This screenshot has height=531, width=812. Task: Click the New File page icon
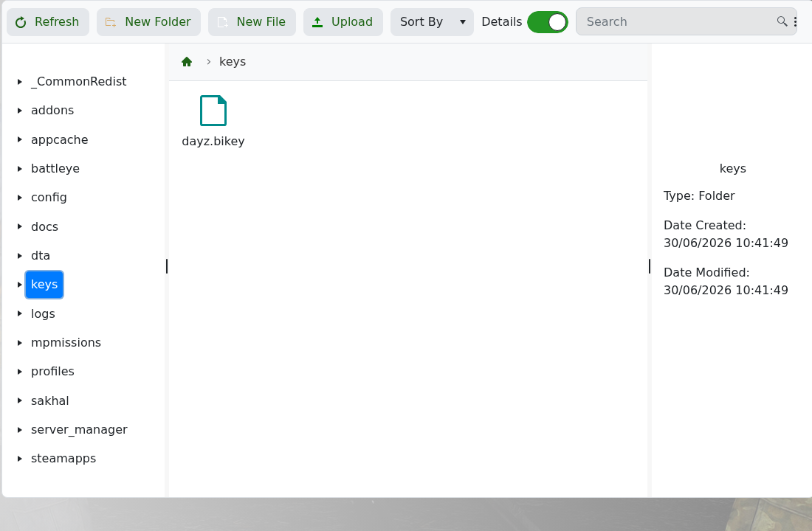click(222, 22)
